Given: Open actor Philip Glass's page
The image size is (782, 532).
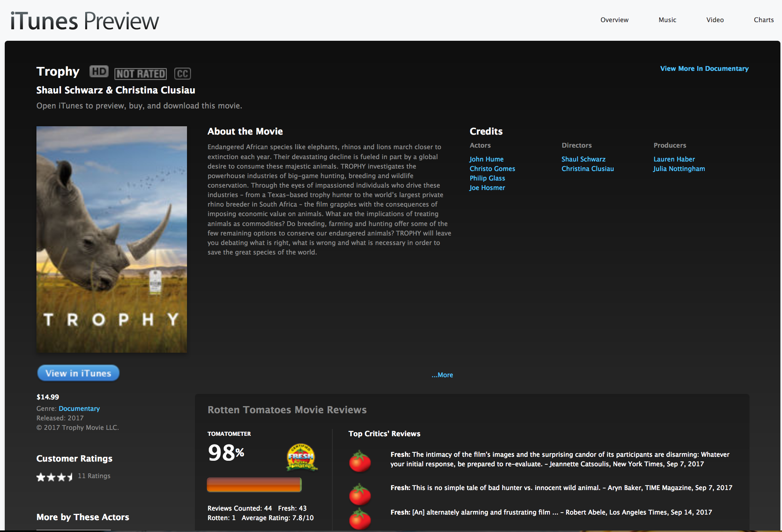Looking at the screenshot, I should [487, 178].
